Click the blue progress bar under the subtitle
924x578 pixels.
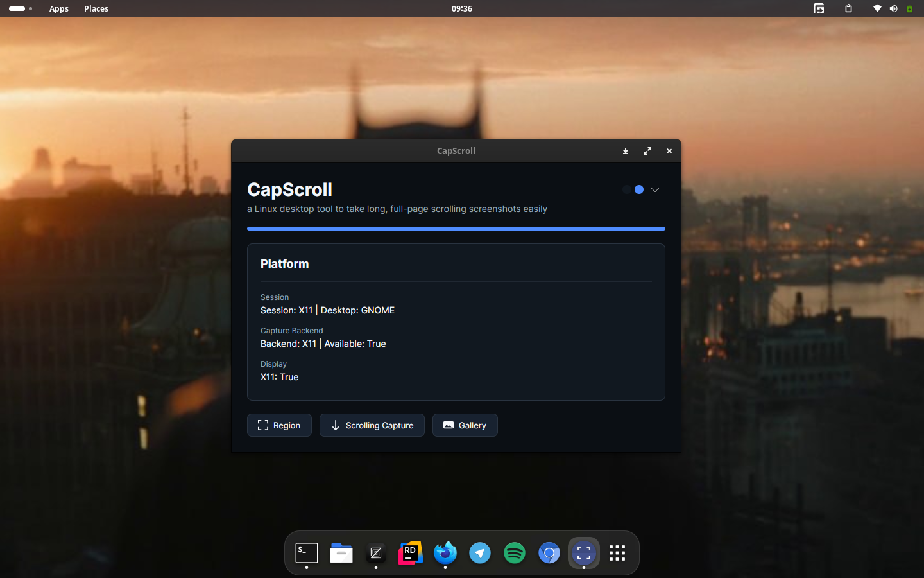(456, 228)
